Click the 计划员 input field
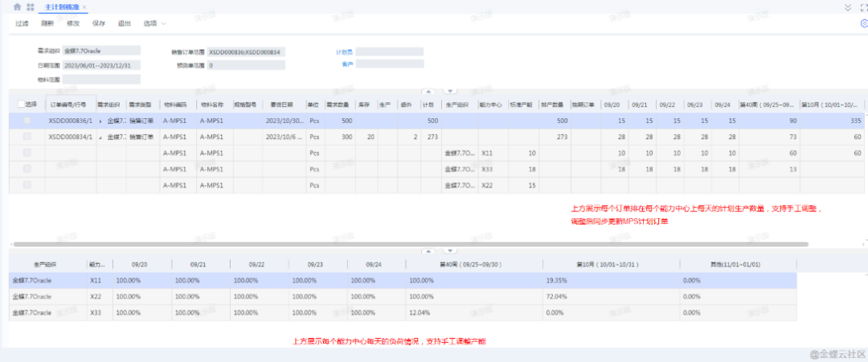 point(390,51)
